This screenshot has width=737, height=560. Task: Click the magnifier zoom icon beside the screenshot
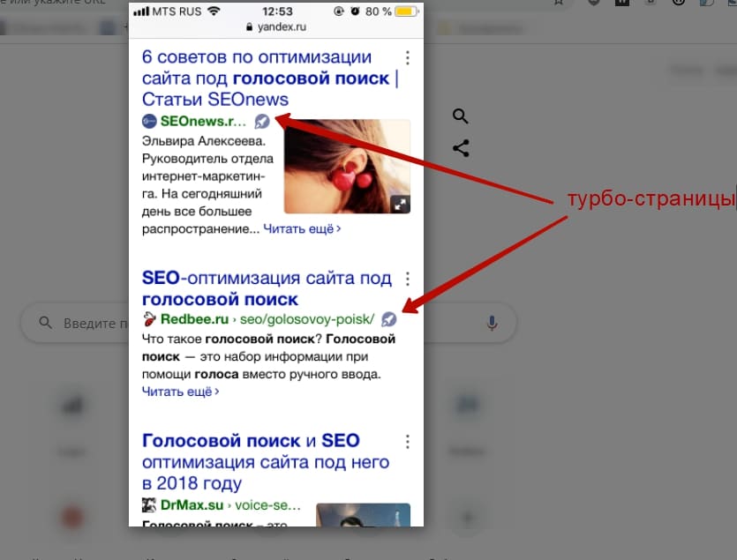click(x=460, y=116)
